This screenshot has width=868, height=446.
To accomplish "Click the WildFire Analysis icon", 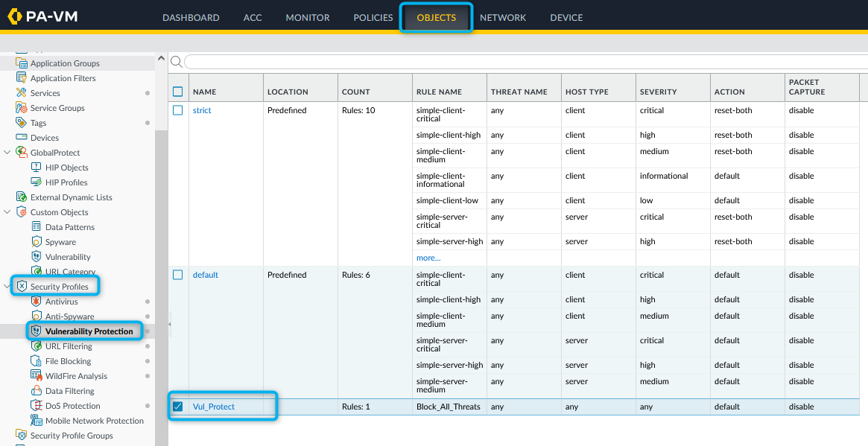I will [37, 376].
